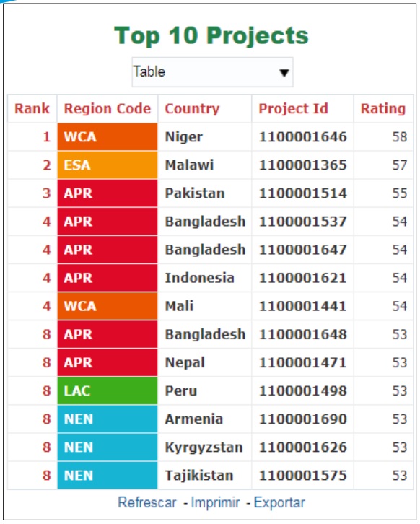This screenshot has height=524, width=420.
Task: Click the Refrescar link
Action: (147, 502)
